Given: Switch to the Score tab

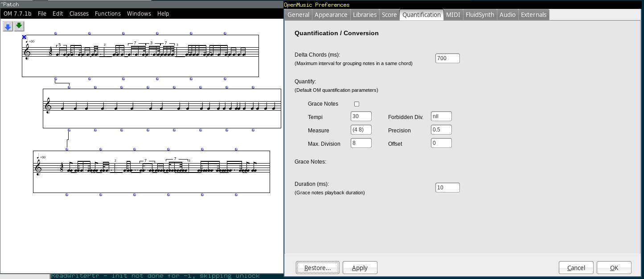Looking at the screenshot, I should coord(389,15).
